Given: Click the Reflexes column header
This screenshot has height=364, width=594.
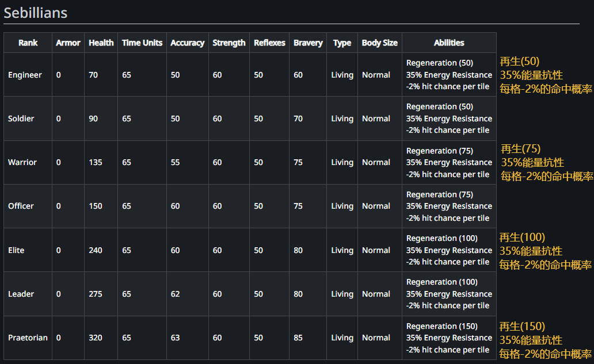Looking at the screenshot, I should [x=269, y=43].
